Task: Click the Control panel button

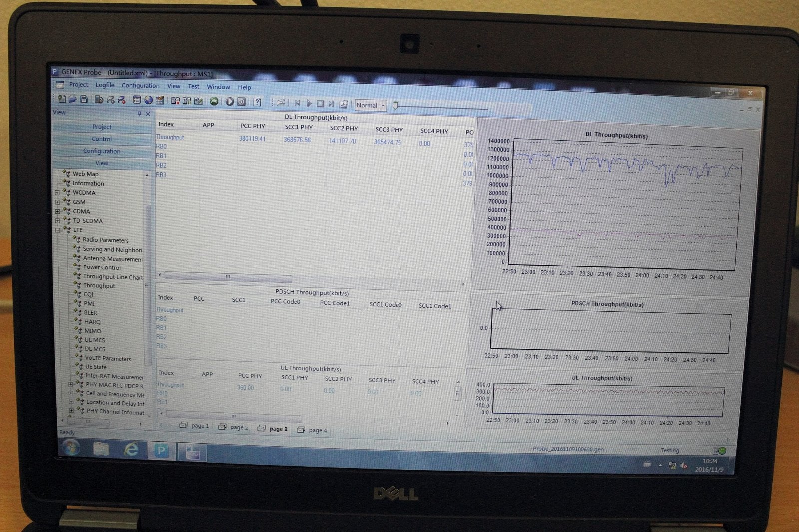Action: 101,139
